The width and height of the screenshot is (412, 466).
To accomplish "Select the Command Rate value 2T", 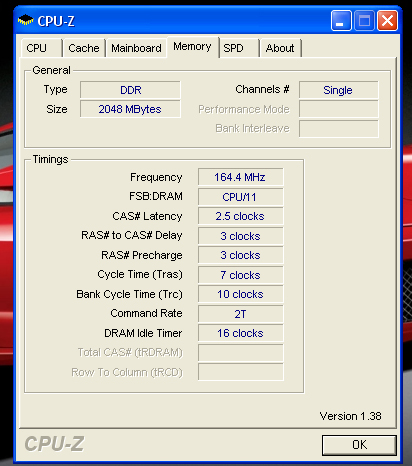I will tap(240, 314).
